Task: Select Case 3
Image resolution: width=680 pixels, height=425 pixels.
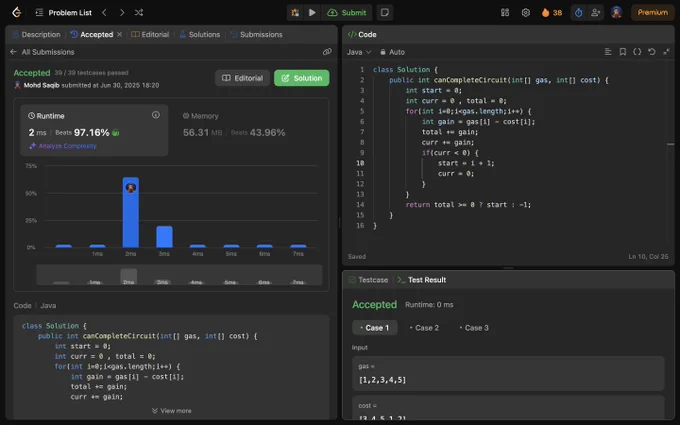Action: [474, 328]
